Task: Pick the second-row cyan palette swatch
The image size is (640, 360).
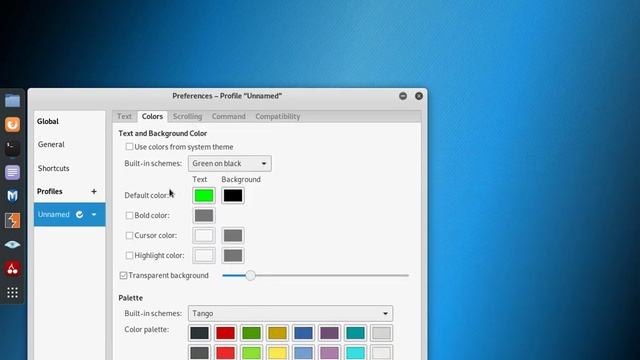Action: pos(356,353)
